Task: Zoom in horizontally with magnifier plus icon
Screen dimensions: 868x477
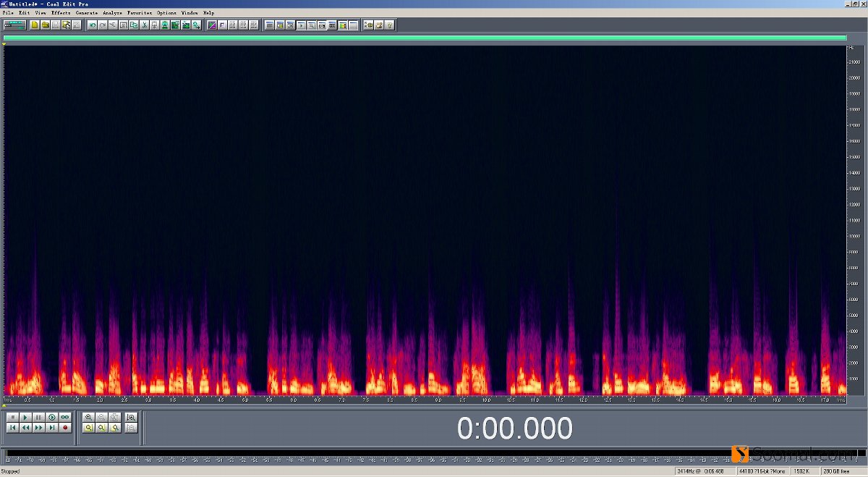Action: point(88,418)
